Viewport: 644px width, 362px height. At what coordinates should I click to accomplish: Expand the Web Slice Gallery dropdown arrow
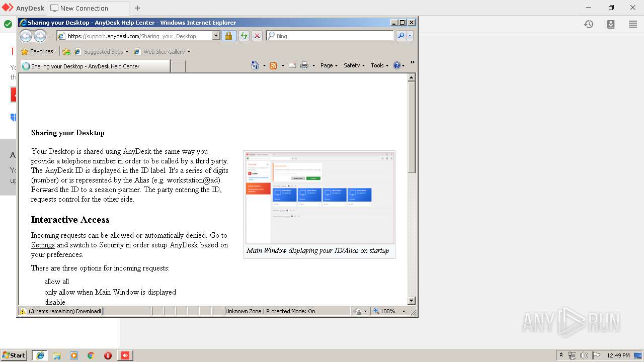tap(189, 51)
